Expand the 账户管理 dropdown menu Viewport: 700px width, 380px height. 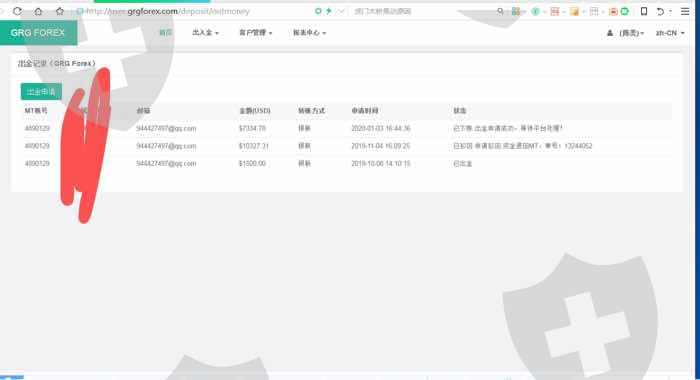[x=255, y=33]
